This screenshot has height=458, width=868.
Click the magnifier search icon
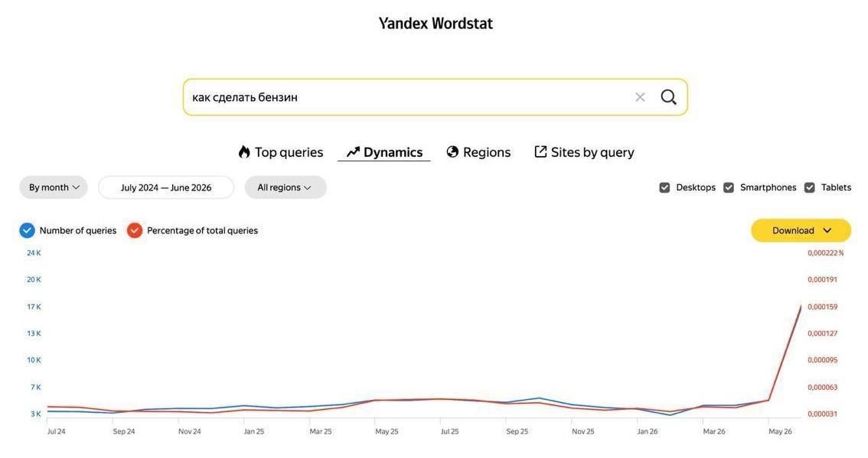668,97
